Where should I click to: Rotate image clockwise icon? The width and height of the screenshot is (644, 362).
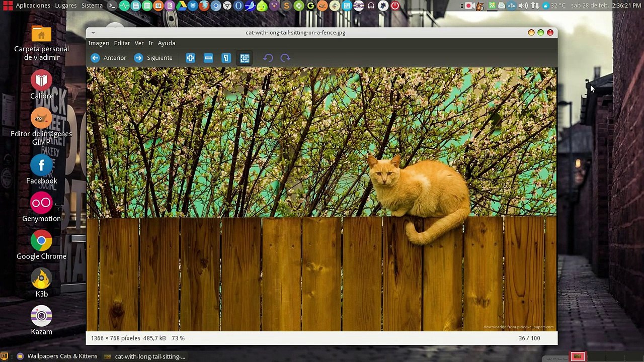tap(285, 58)
